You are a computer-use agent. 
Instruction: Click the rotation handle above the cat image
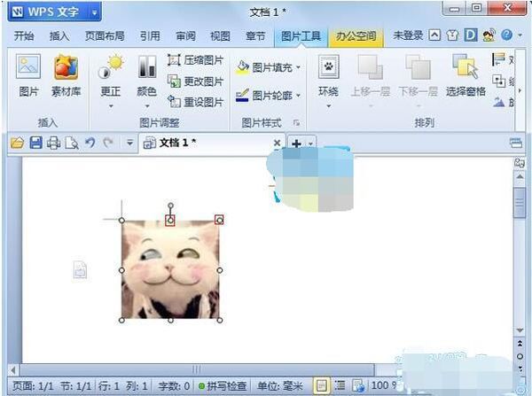pos(170,206)
